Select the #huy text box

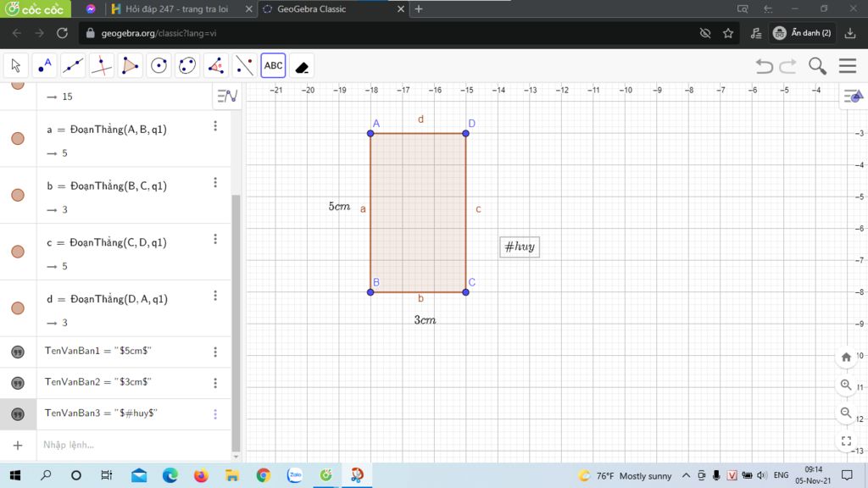[x=520, y=247]
